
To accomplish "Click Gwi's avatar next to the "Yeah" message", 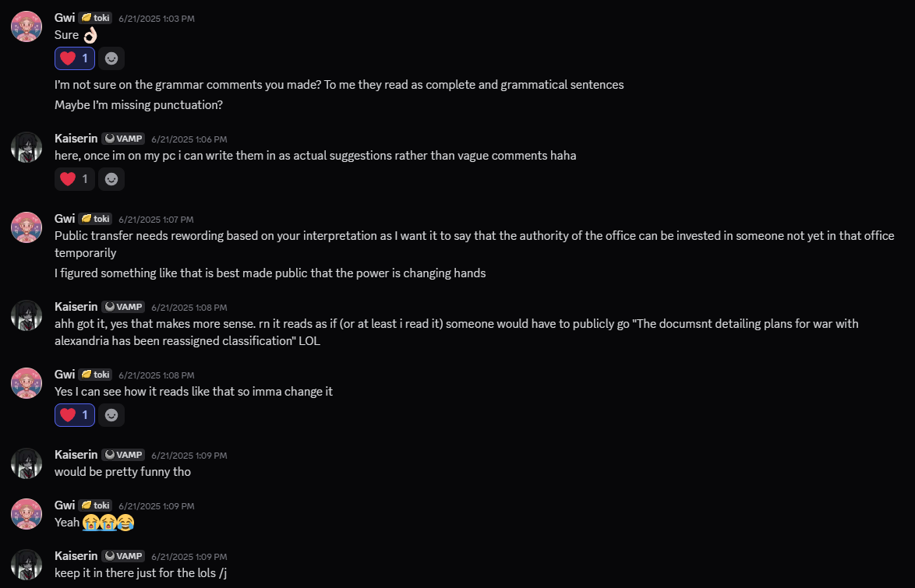I will [x=26, y=514].
